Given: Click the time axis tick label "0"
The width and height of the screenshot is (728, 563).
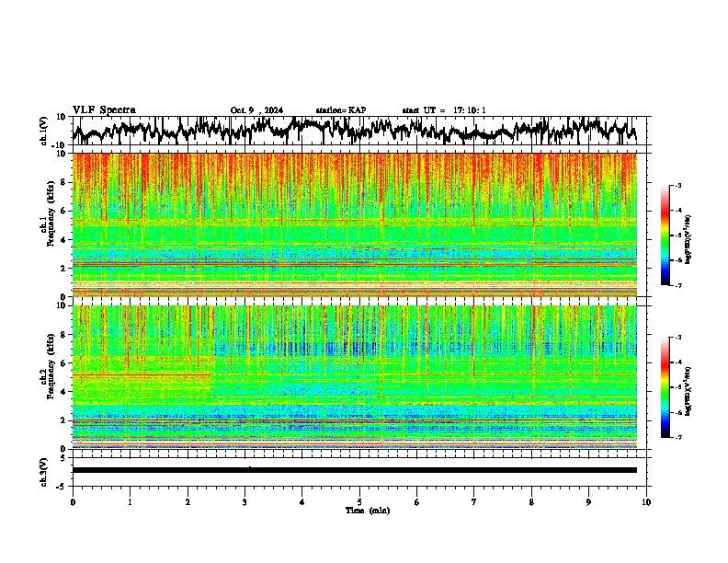Looking at the screenshot, I should click(x=73, y=502).
